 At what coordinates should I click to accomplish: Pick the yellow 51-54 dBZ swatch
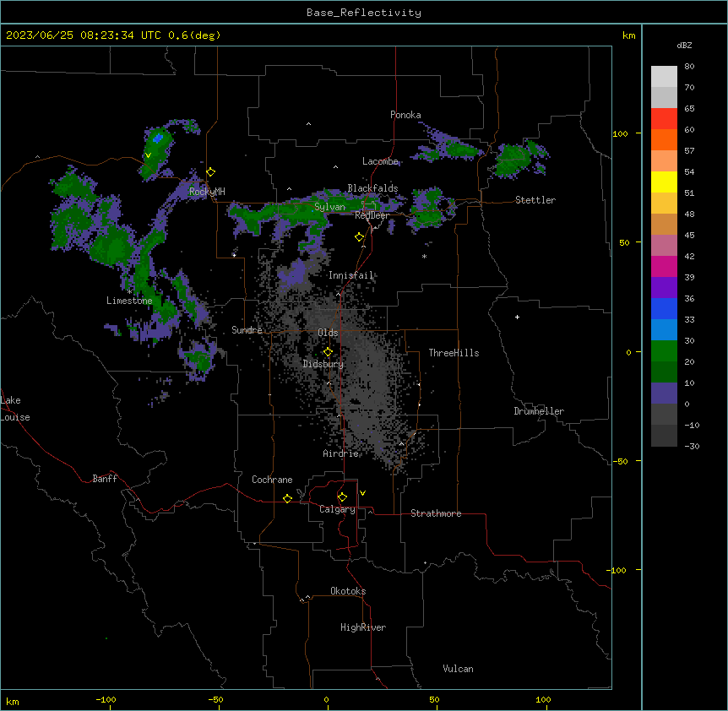tap(664, 182)
